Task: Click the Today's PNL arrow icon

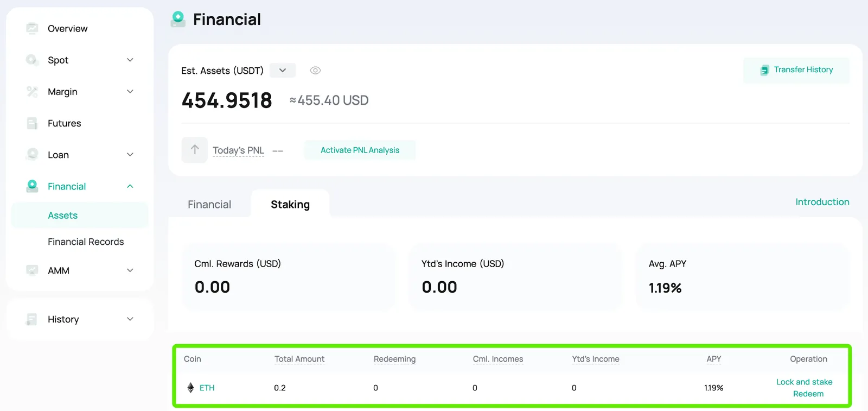Action: coord(195,150)
